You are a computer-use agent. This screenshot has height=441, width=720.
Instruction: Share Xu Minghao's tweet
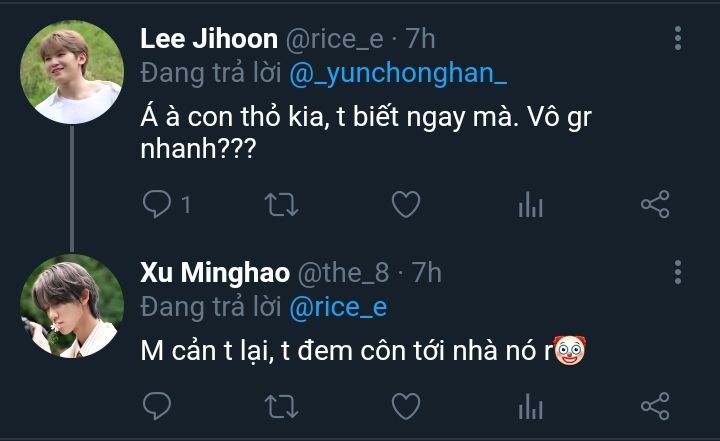654,405
